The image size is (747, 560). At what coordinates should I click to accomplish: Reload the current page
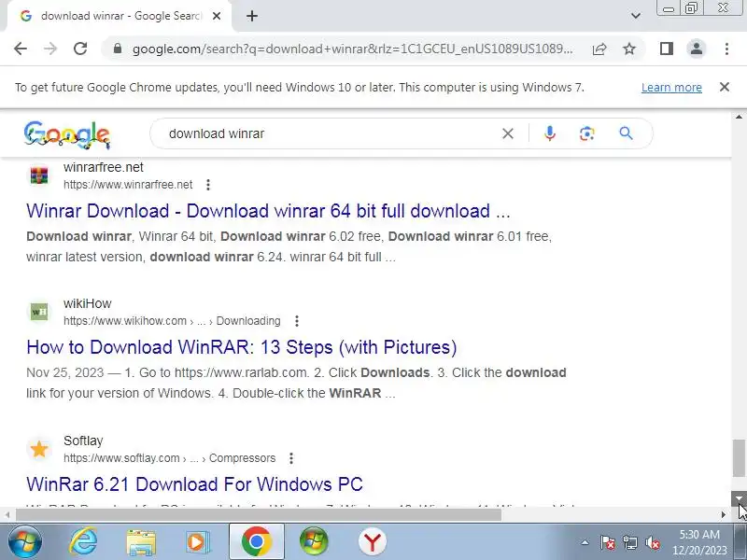tap(80, 49)
